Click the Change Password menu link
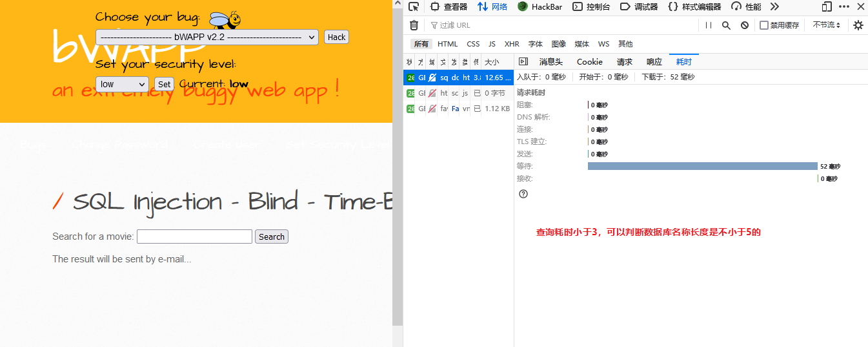Image resolution: width=868 pixels, height=347 pixels. [x=119, y=145]
